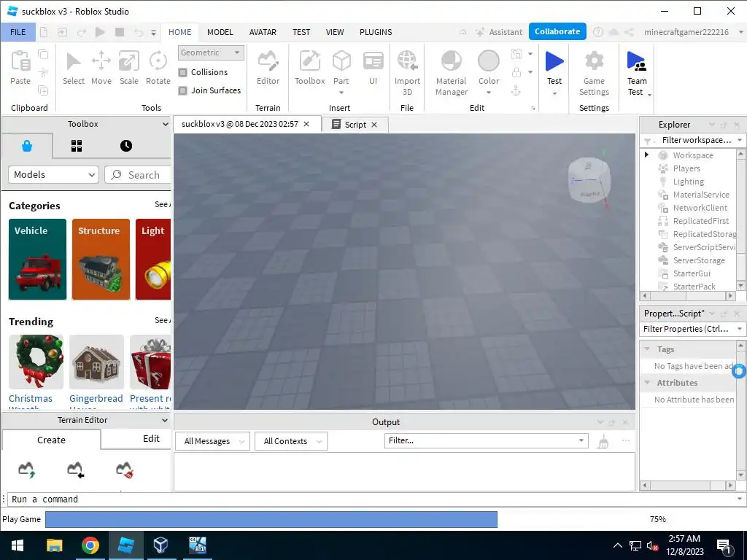Select Lighting in the Explorer

tap(688, 182)
